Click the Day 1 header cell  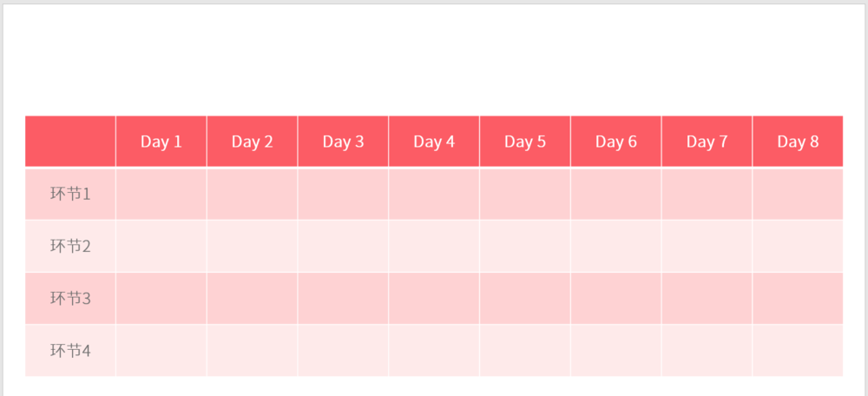161,142
